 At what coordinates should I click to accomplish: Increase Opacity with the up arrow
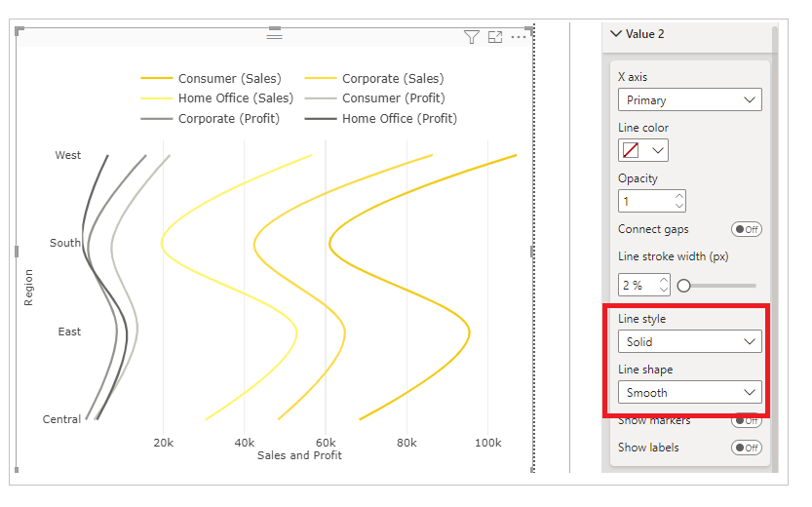(x=679, y=196)
